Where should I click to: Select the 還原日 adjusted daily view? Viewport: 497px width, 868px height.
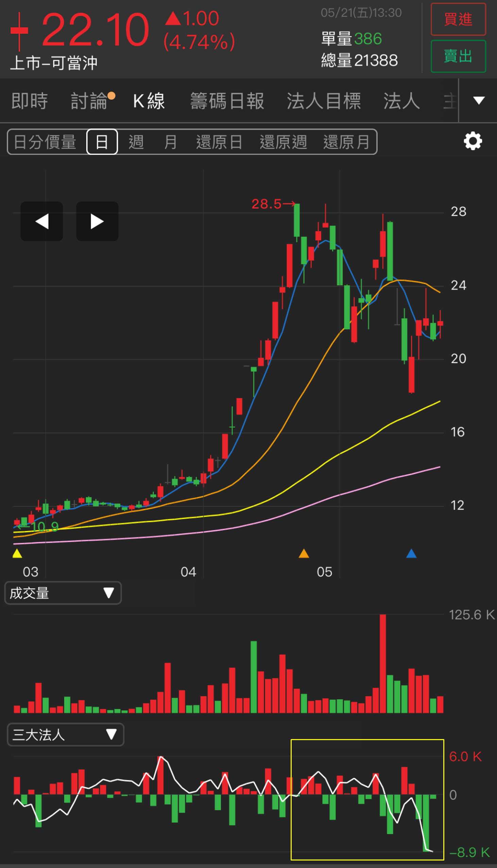tap(219, 142)
